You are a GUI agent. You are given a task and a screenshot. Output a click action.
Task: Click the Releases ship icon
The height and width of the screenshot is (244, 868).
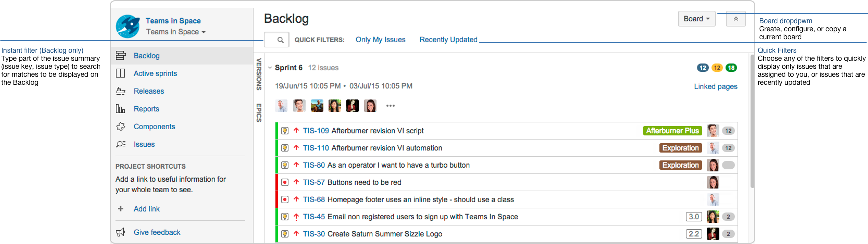[x=121, y=91]
